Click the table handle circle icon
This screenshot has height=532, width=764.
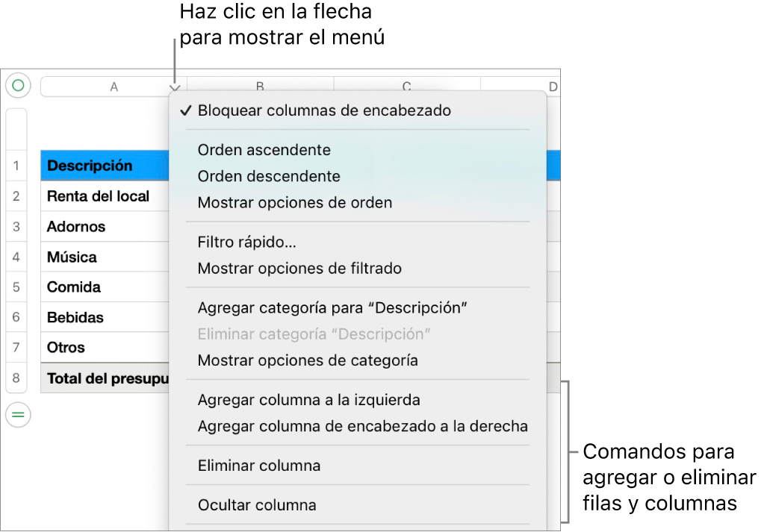[x=18, y=86]
